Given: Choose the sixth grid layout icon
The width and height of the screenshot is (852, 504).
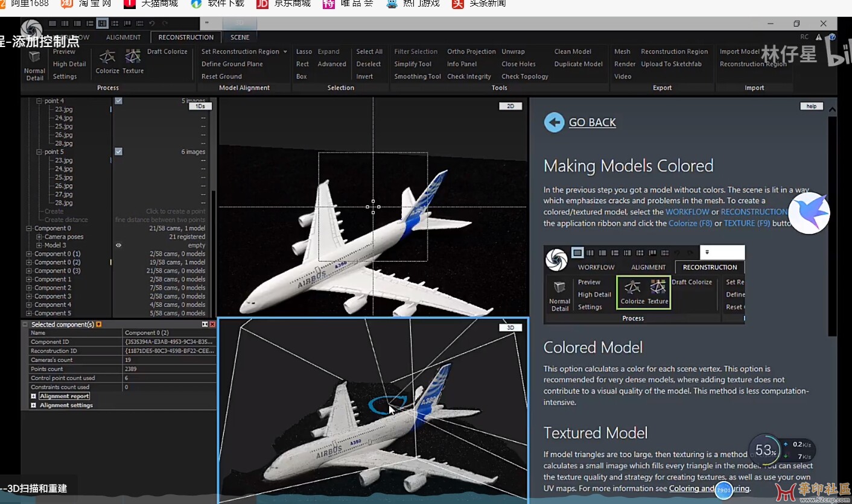Looking at the screenshot, I should [x=115, y=24].
